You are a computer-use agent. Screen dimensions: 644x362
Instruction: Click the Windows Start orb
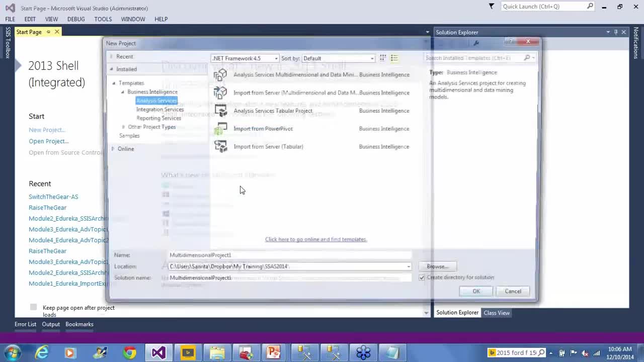[12, 352]
